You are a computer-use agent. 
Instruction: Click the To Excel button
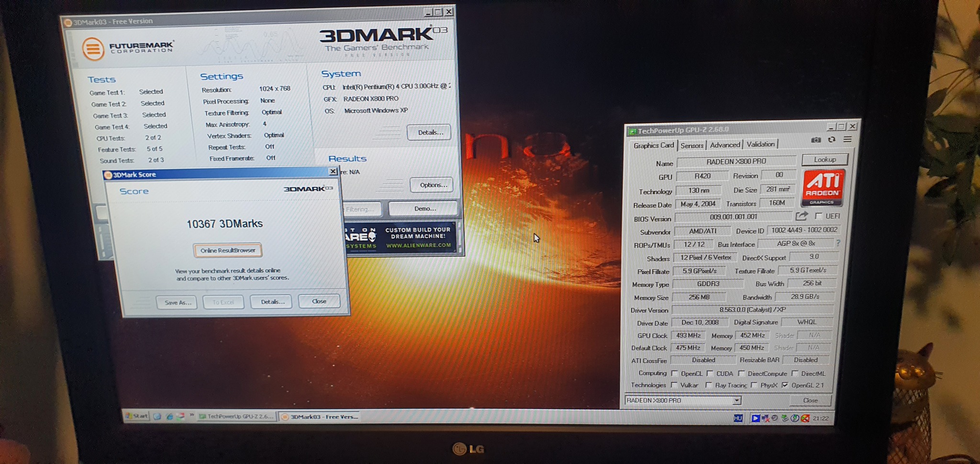(223, 302)
